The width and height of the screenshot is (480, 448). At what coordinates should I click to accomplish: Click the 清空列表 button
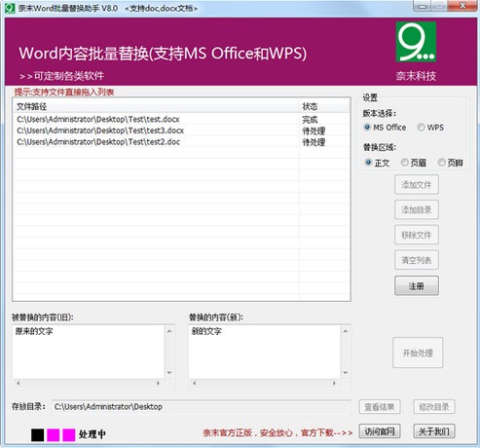tap(417, 260)
